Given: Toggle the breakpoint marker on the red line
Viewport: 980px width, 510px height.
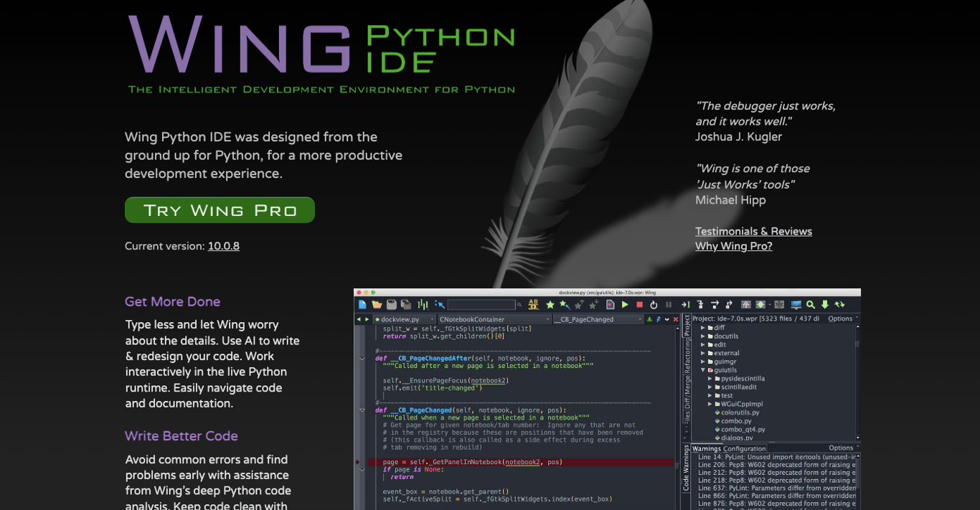Looking at the screenshot, I should 357,462.
